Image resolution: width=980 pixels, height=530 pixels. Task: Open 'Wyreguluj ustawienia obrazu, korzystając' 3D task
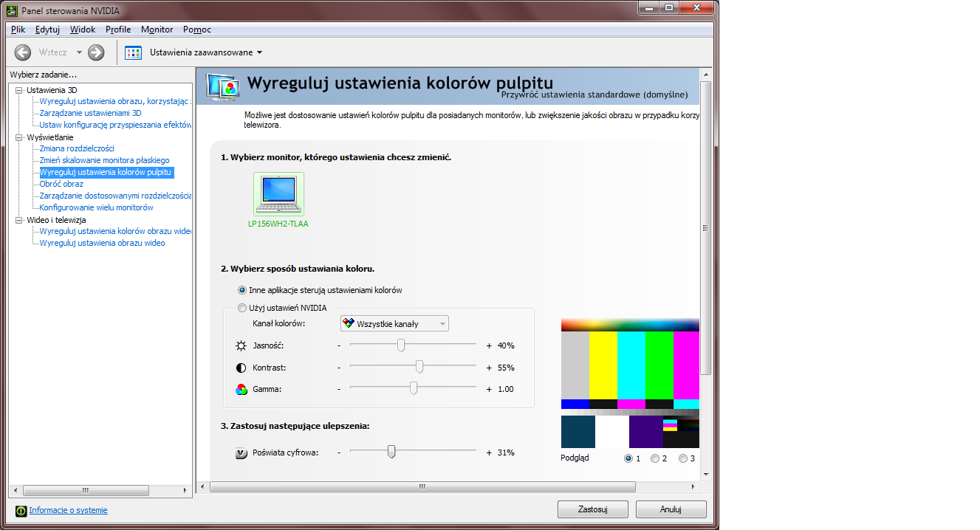pos(115,101)
